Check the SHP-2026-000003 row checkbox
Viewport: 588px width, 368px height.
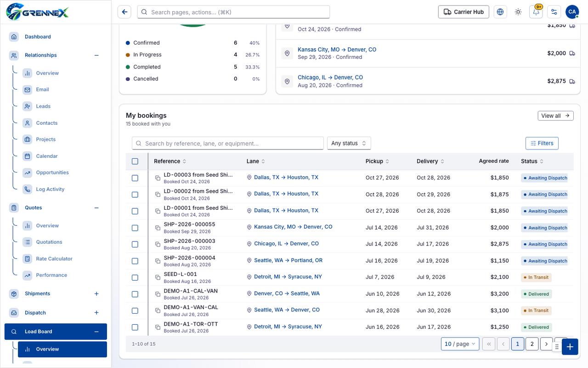(135, 244)
